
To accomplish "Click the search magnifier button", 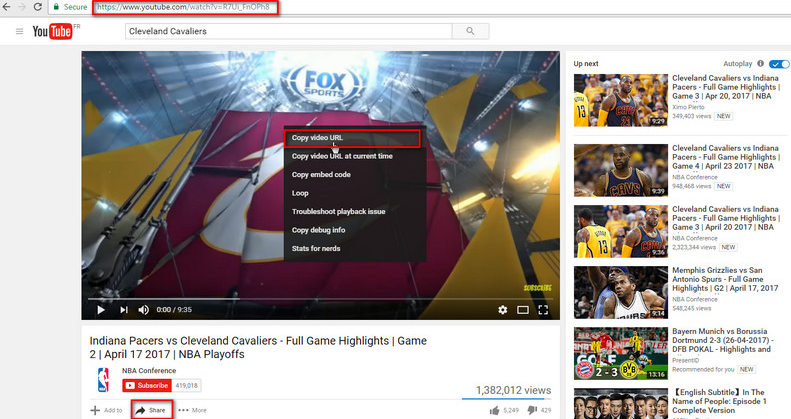I will [x=470, y=31].
